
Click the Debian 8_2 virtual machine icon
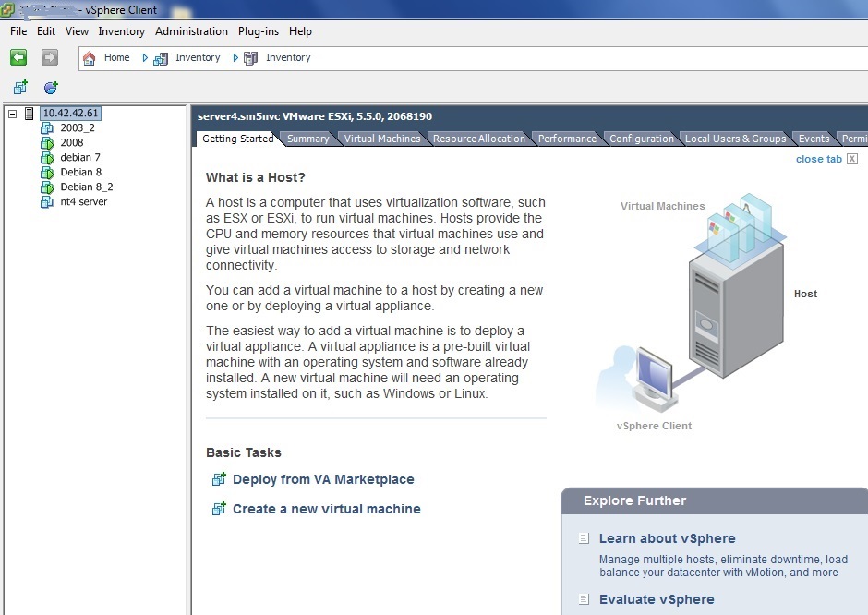pyautogui.click(x=47, y=187)
